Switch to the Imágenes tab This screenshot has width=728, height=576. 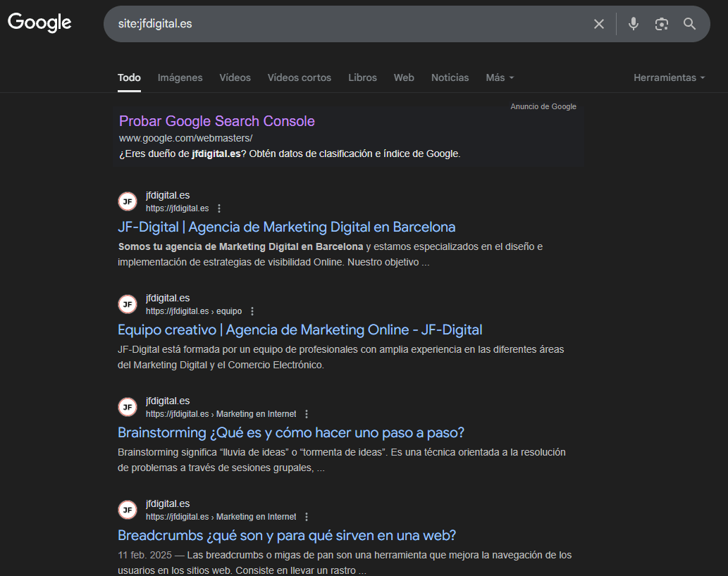point(180,77)
